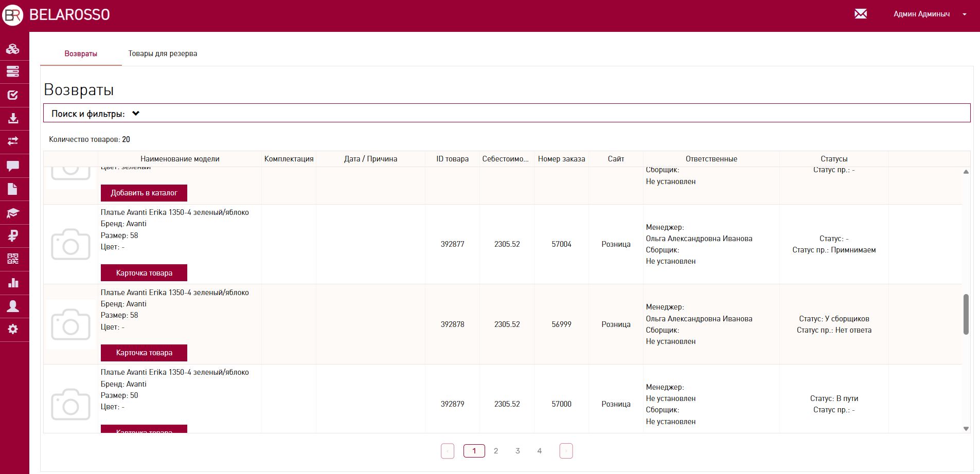Screen dimensions: 980x474
Task: Click the table scrollbar up arrow
Action: (x=966, y=172)
